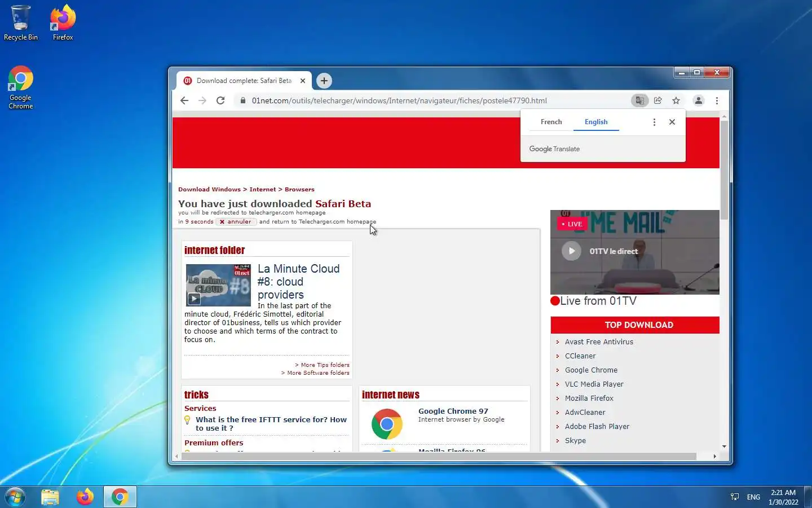Click the vertical scrollbar thumb
The image size is (812, 508).
point(724,170)
